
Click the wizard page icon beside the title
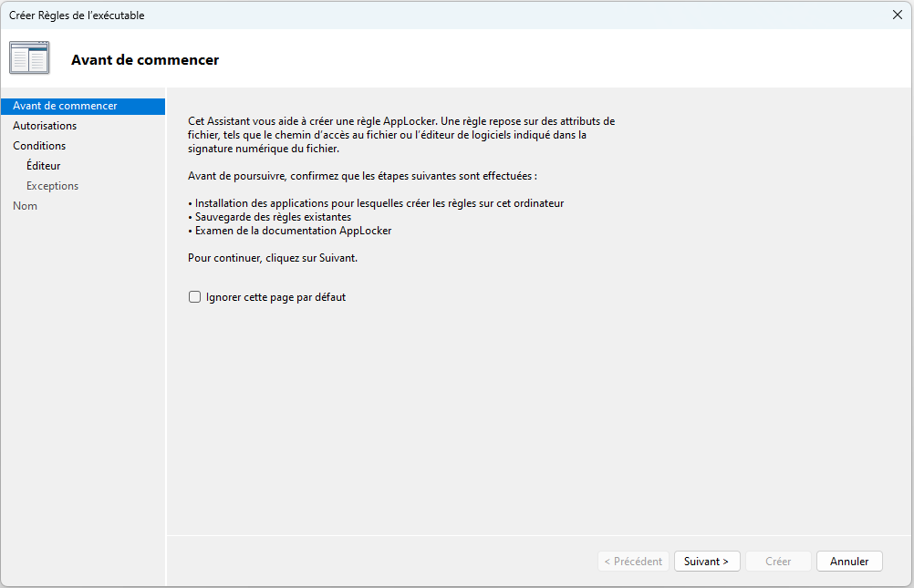point(29,57)
